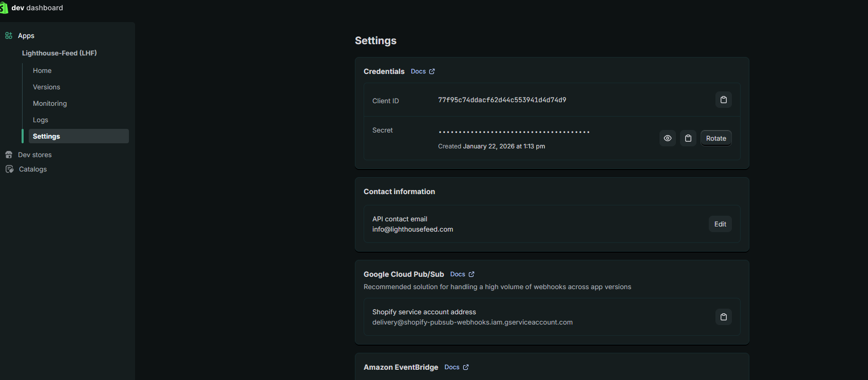The width and height of the screenshot is (868, 380).
Task: Click the delivery@shopify-pubsub-webhooks service address
Action: tap(473, 322)
